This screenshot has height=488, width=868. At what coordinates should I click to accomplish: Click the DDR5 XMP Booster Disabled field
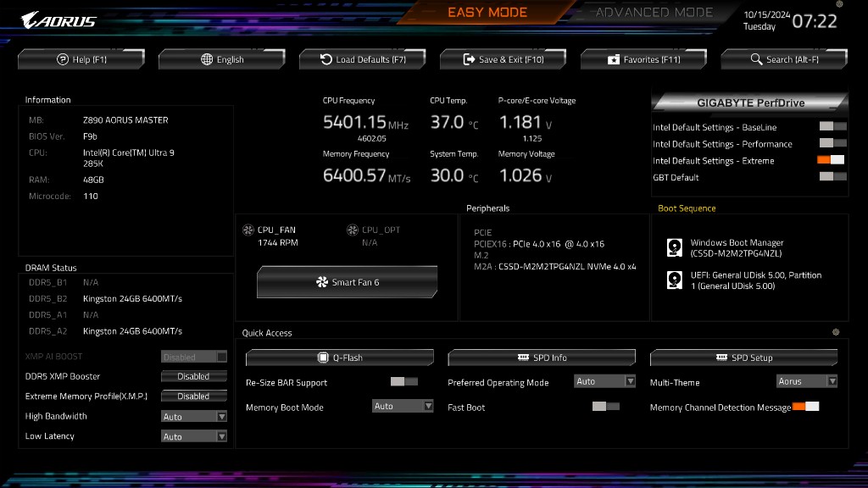(194, 376)
